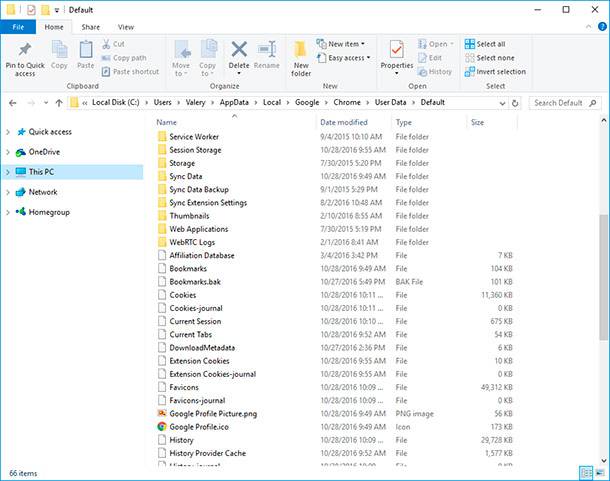The height and width of the screenshot is (481, 610).
Task: Create a New folder
Action: click(301, 58)
